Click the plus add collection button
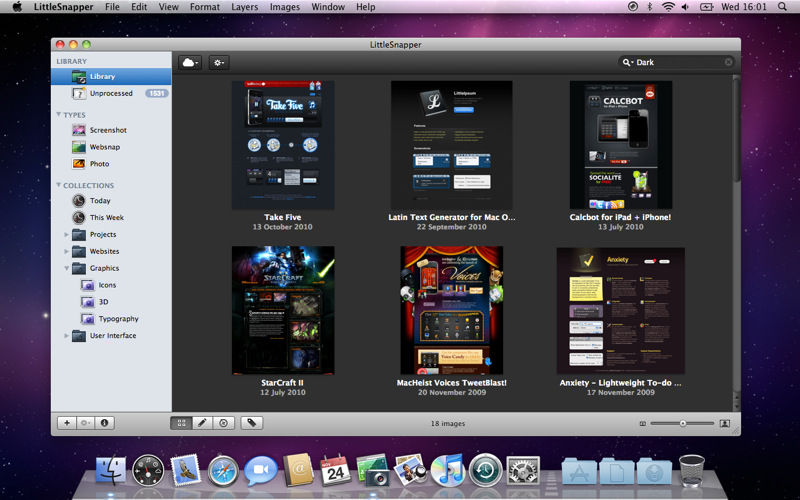 tap(67, 423)
